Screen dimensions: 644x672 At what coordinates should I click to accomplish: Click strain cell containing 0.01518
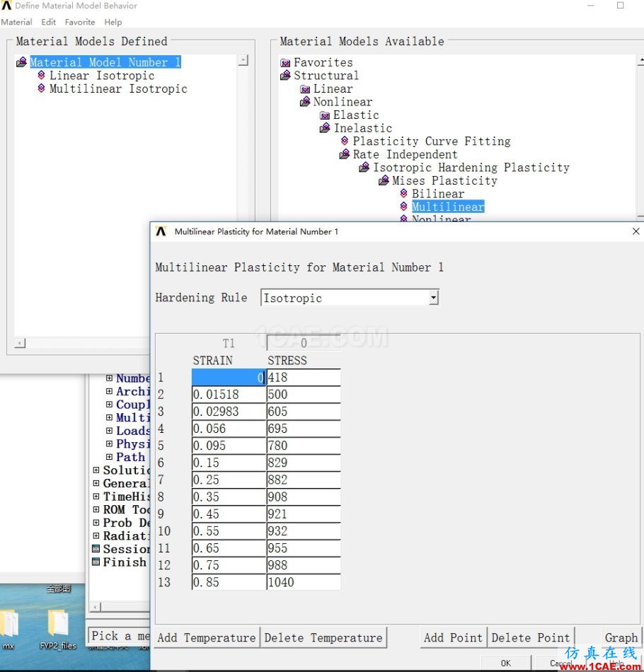229,394
